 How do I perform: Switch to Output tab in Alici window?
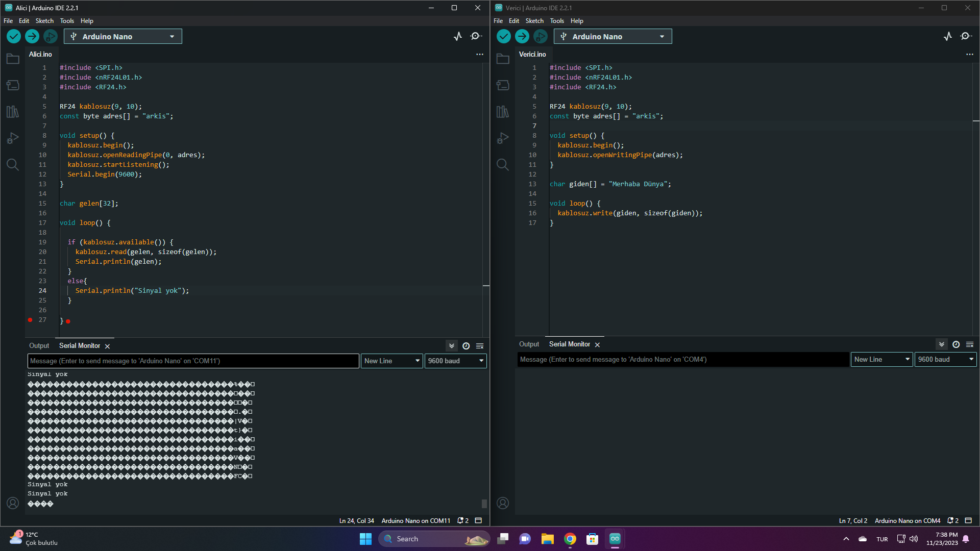[x=39, y=346]
